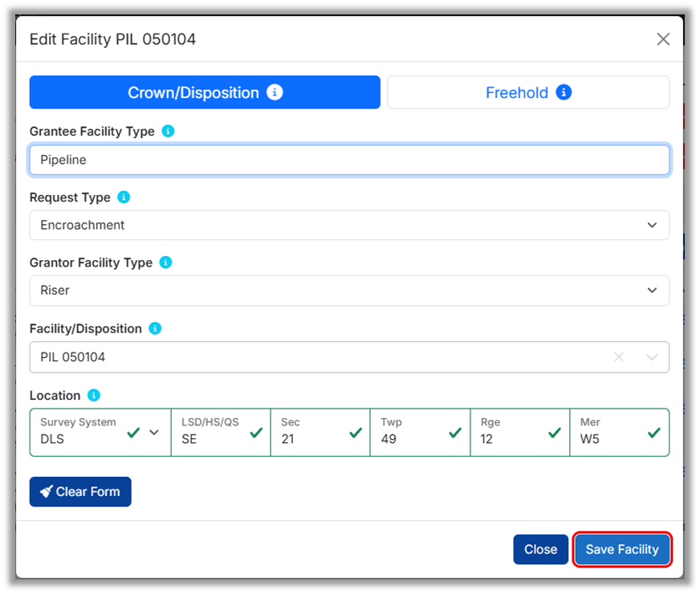Click the Close button in footer
Image resolution: width=700 pixels, height=594 pixels.
[540, 550]
